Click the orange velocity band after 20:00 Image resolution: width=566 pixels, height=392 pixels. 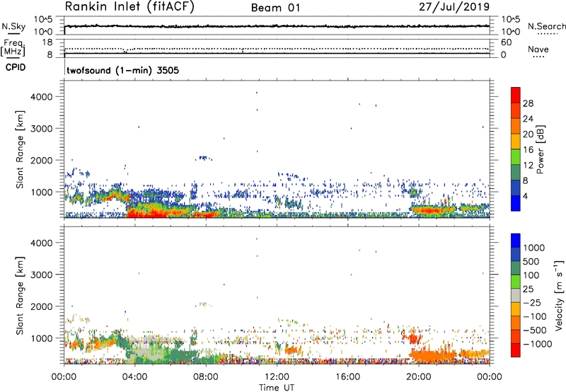click(432, 355)
